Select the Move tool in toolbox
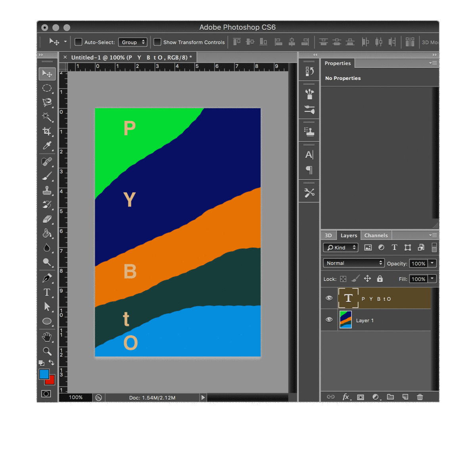476x452 pixels. (x=47, y=74)
